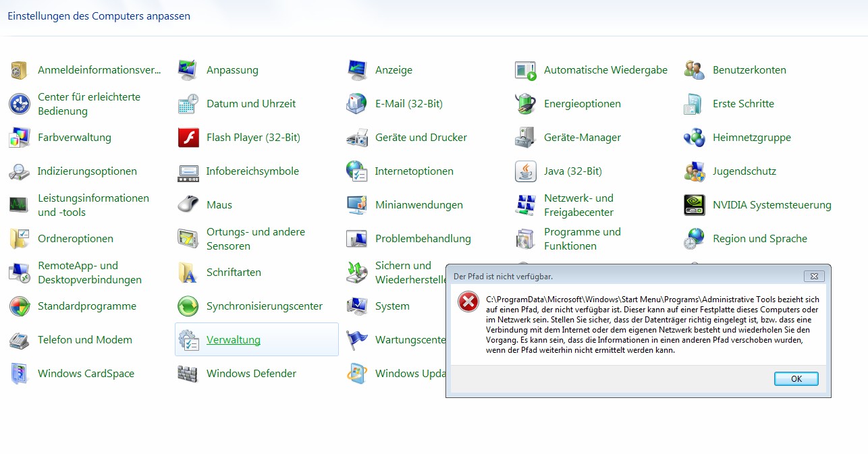Open the Farbverwaltung icon

click(19, 137)
